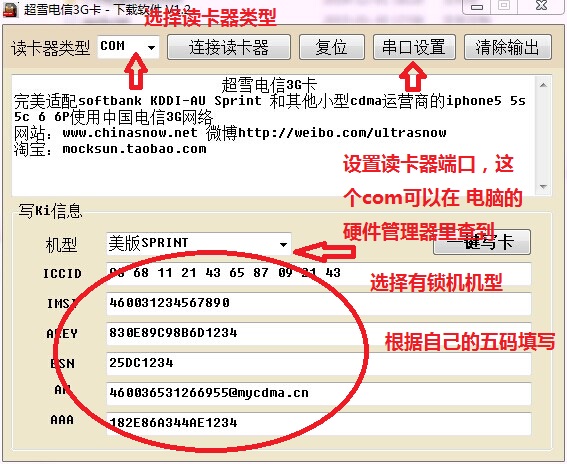The width and height of the screenshot is (567, 464).
Task: Click into the AAA input field
Action: pos(319,423)
